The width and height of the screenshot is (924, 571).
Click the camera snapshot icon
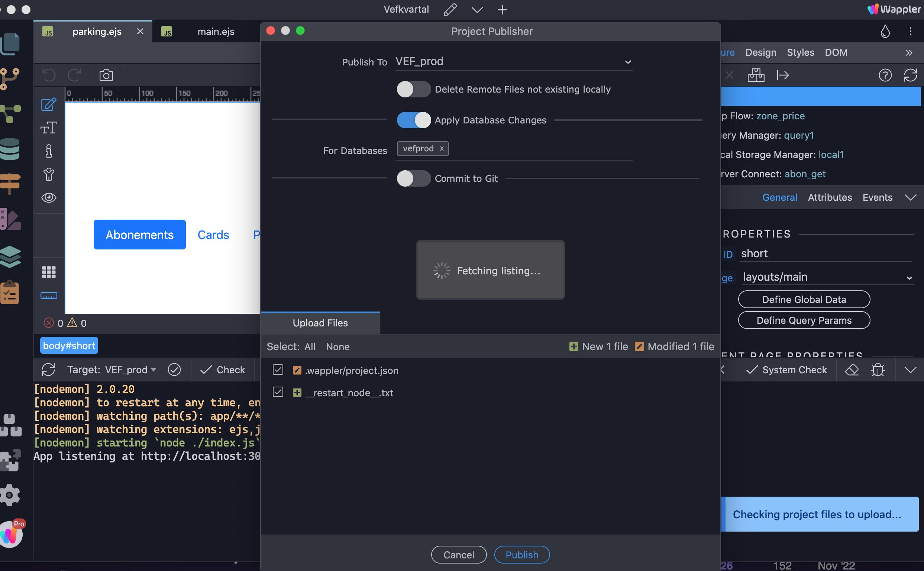pos(106,75)
